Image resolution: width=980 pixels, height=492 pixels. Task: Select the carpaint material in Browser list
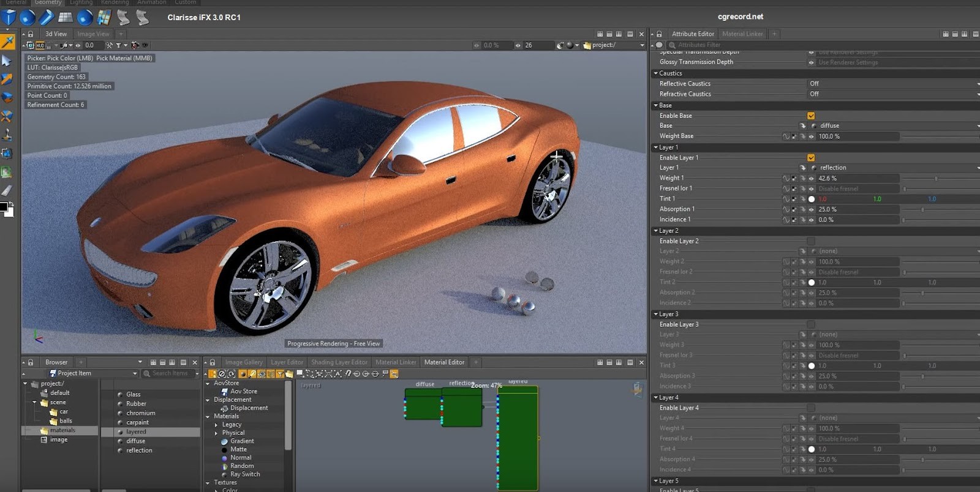coord(137,423)
